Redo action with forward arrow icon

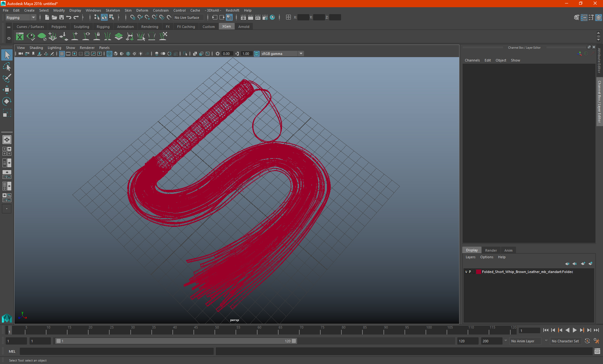click(x=76, y=18)
